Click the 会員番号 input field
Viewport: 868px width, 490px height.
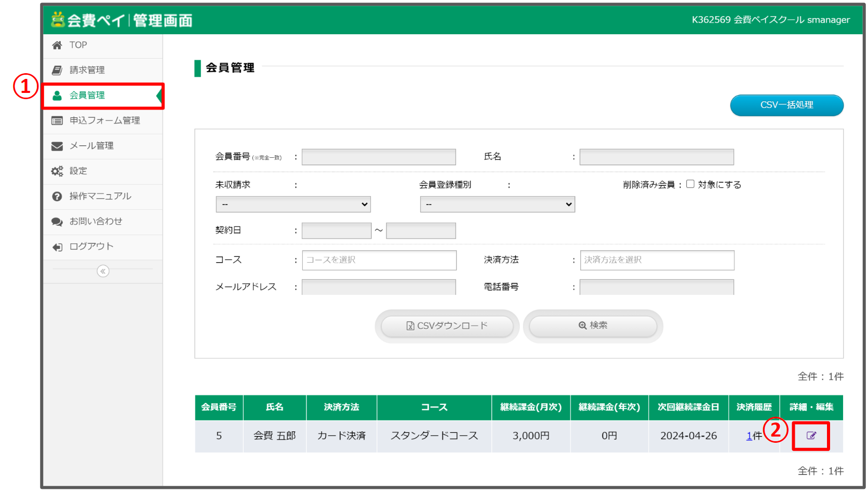(378, 157)
